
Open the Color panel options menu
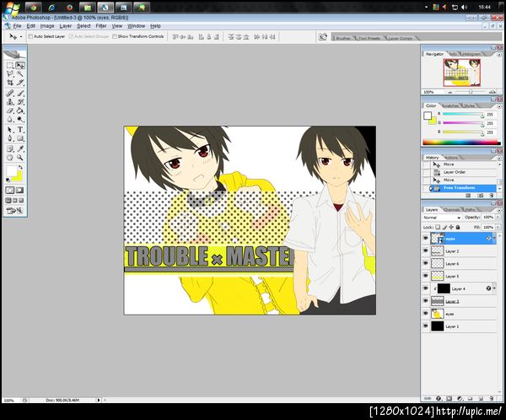(x=499, y=106)
